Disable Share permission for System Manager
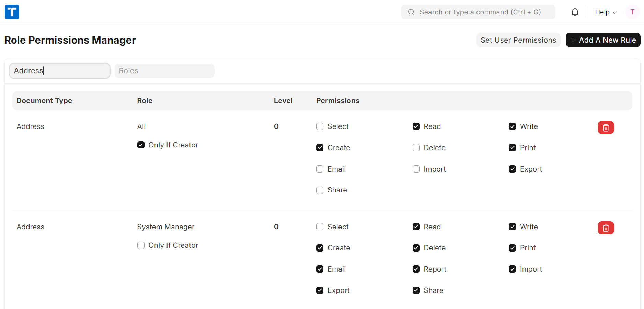644x309 pixels. (416, 290)
